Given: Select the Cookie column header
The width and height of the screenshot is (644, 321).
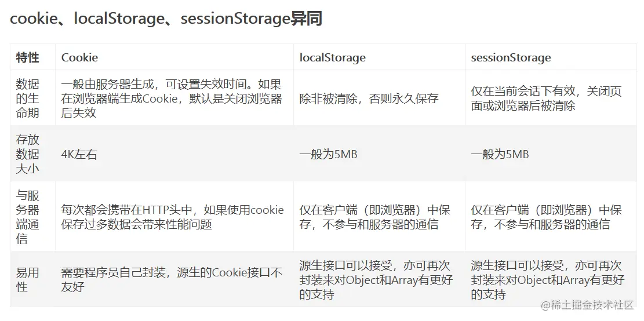Looking at the screenshot, I should [79, 57].
